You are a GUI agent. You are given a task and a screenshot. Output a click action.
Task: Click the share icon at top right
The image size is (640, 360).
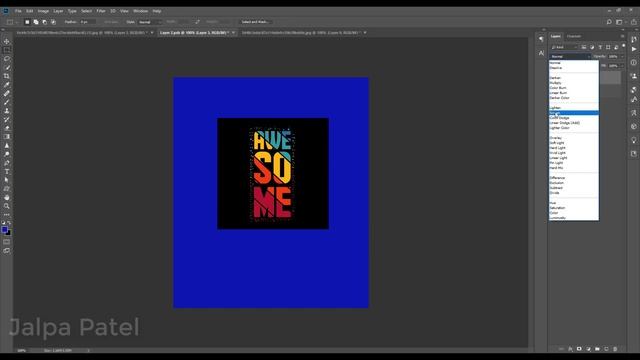[634, 22]
